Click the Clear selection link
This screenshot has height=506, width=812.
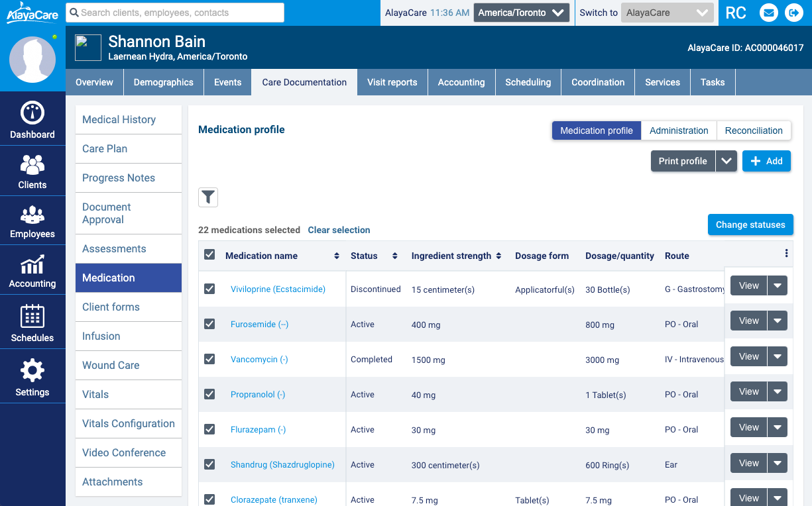pos(339,230)
